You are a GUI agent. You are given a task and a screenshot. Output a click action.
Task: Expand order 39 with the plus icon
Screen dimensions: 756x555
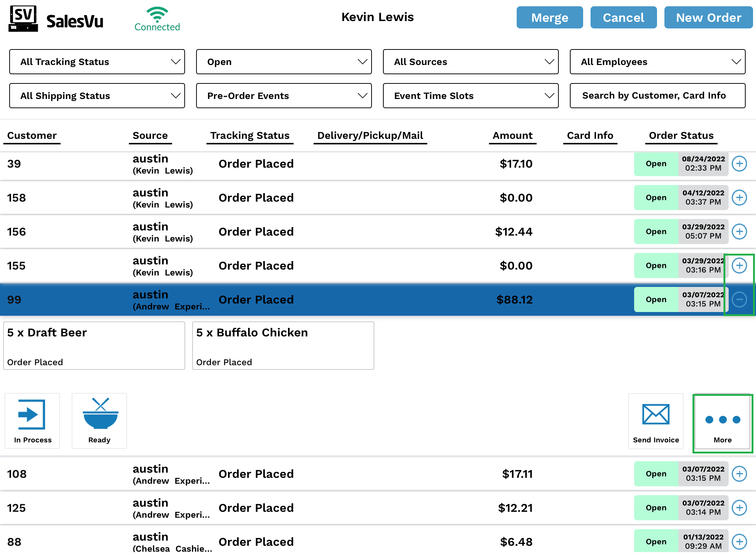pos(739,164)
